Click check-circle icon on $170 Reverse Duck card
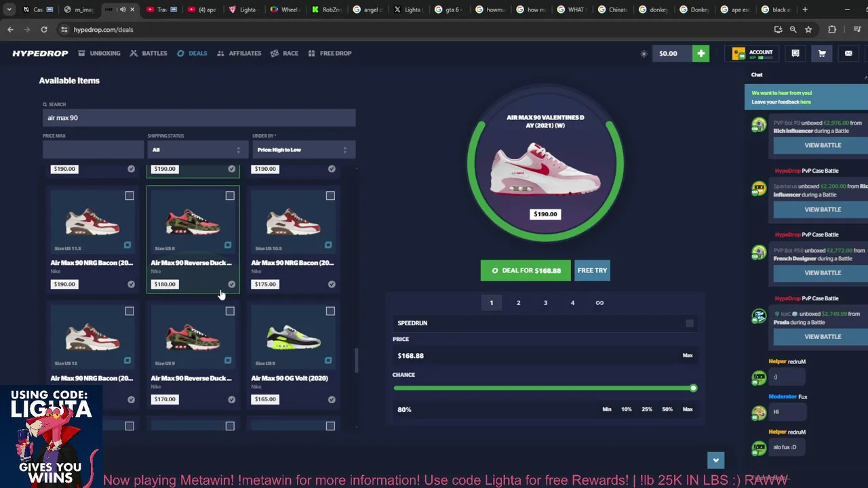This screenshot has width=868, height=488. [x=231, y=399]
